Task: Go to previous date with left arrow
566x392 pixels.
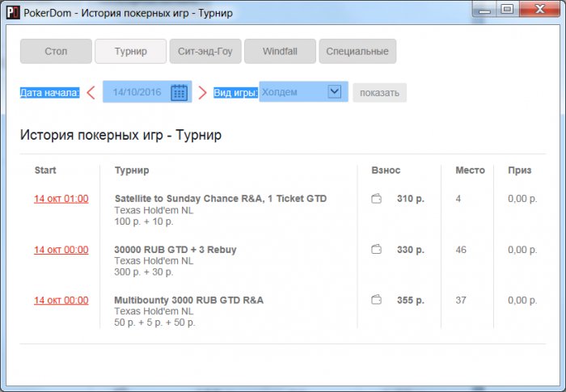Action: tap(91, 93)
